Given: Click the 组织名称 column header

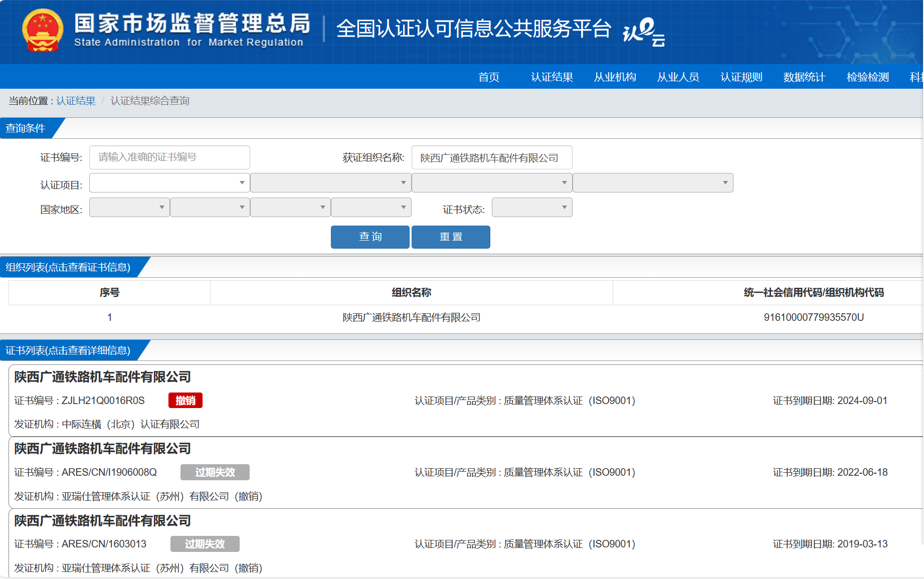Looking at the screenshot, I should (411, 292).
